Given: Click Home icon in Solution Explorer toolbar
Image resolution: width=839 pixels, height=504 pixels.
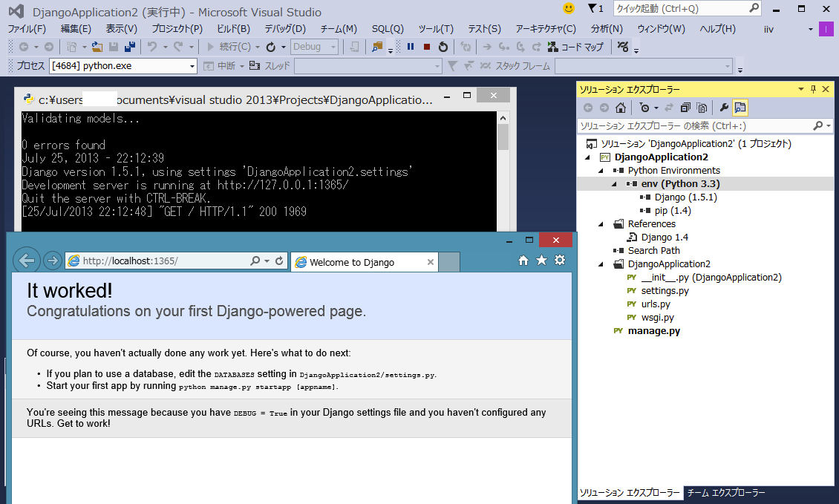Looking at the screenshot, I should coord(621,108).
